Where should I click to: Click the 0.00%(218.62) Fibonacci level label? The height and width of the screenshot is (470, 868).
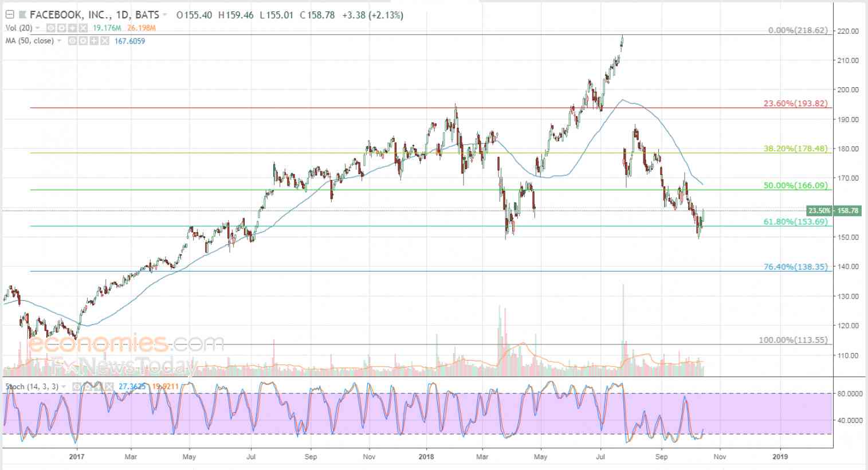[x=798, y=30]
